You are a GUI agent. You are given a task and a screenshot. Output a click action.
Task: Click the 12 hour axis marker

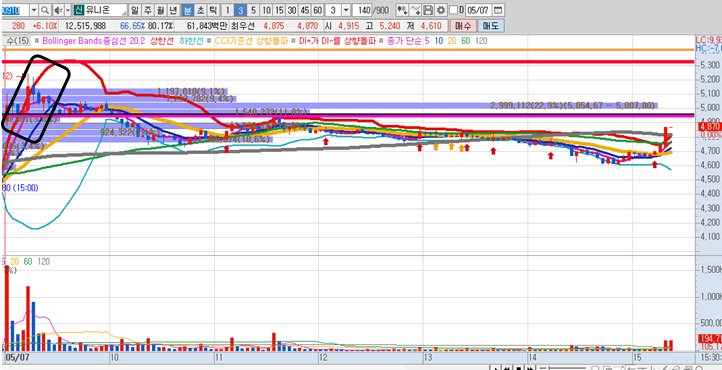(x=323, y=357)
